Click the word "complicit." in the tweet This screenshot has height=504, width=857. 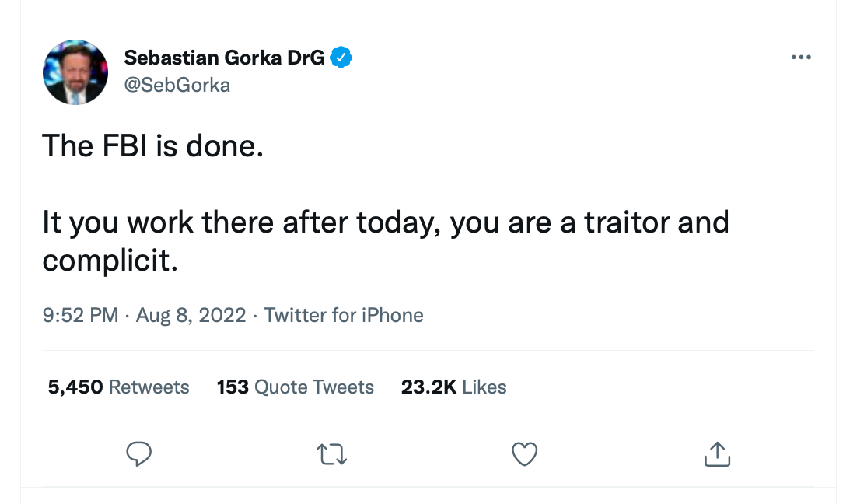[110, 261]
